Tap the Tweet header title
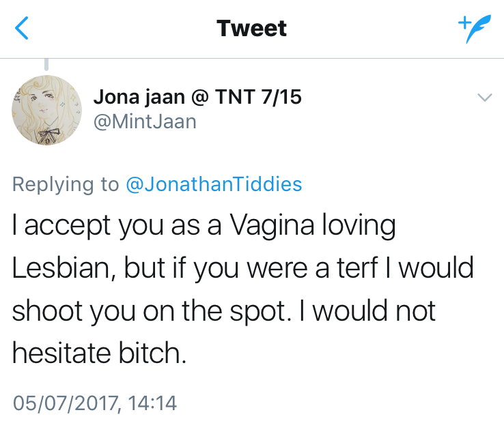 click(251, 29)
